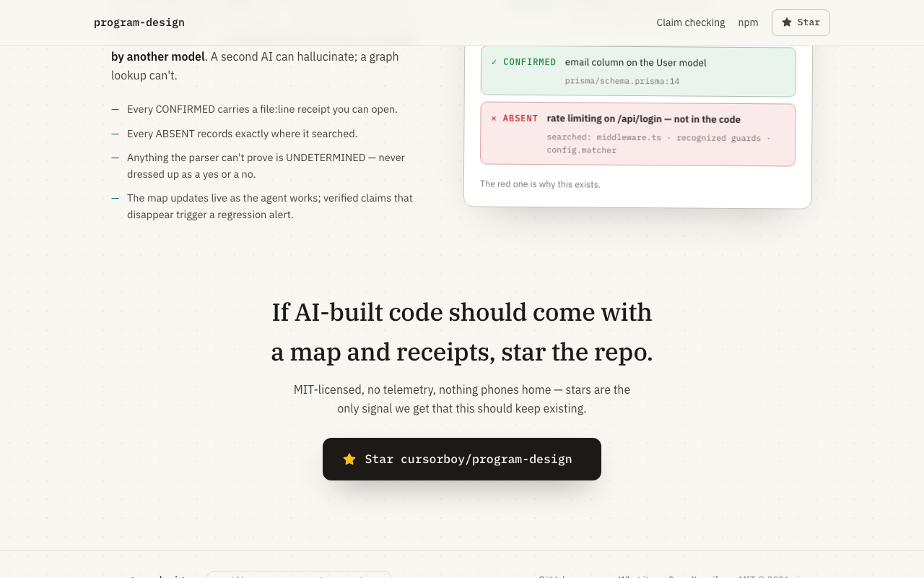Select the CONFIRMED email column claim card

(x=638, y=72)
